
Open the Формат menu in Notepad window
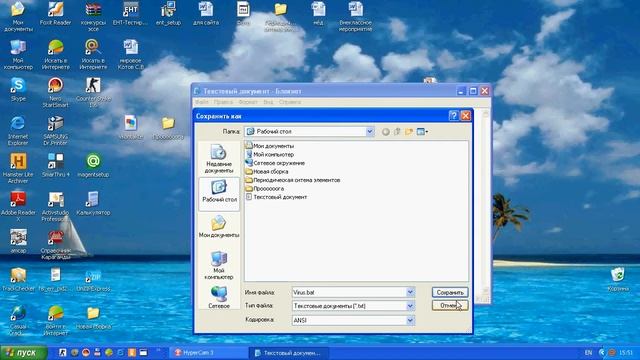(x=248, y=102)
